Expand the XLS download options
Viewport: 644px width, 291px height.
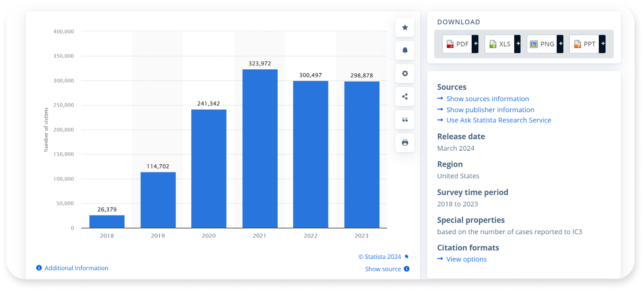point(518,44)
